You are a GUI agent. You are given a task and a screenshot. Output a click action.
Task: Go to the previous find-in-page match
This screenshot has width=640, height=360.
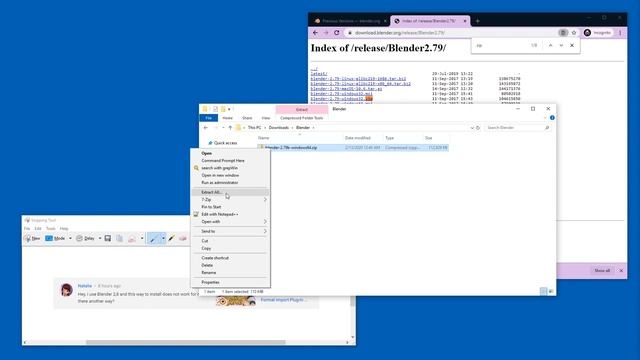tap(550, 46)
